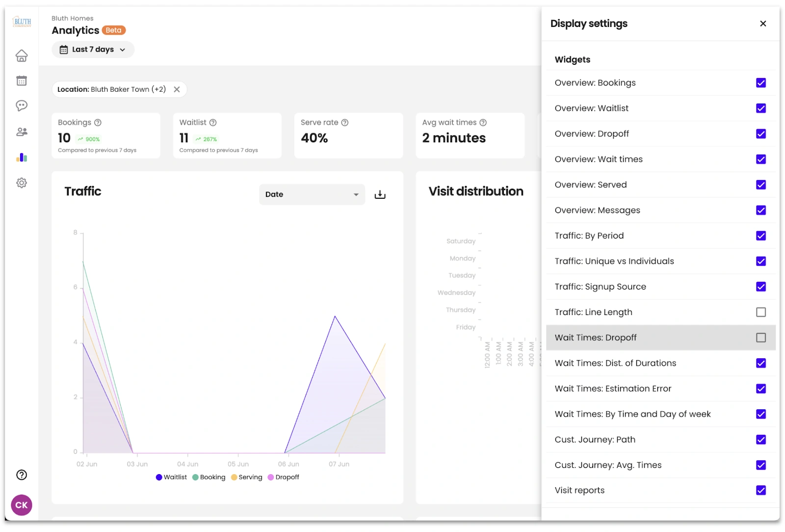The image size is (785, 532).
Task: Show Waitlist info tooltip icon
Action: coord(213,123)
